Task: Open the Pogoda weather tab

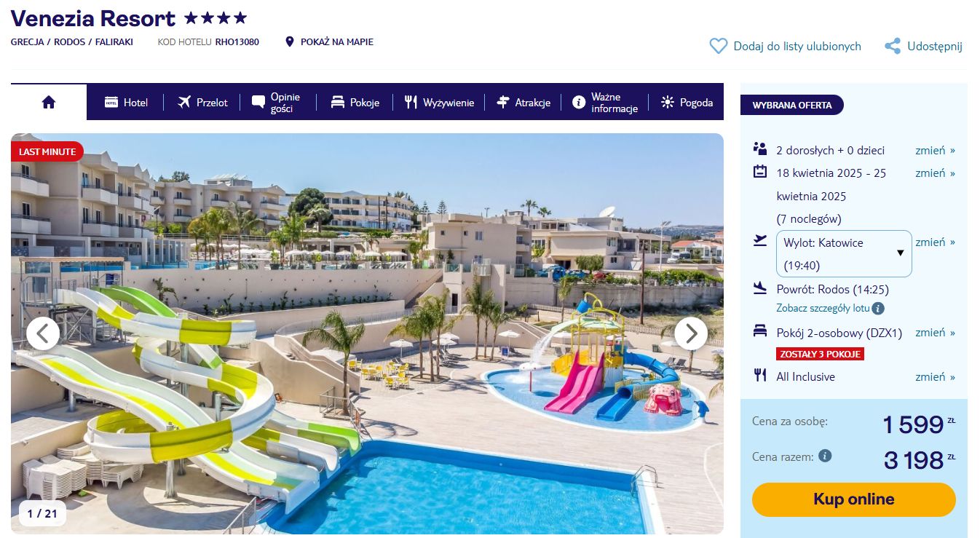Action: click(687, 103)
